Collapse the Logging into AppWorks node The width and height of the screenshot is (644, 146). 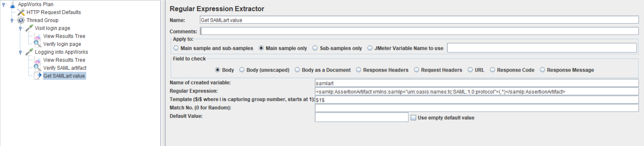20,52
